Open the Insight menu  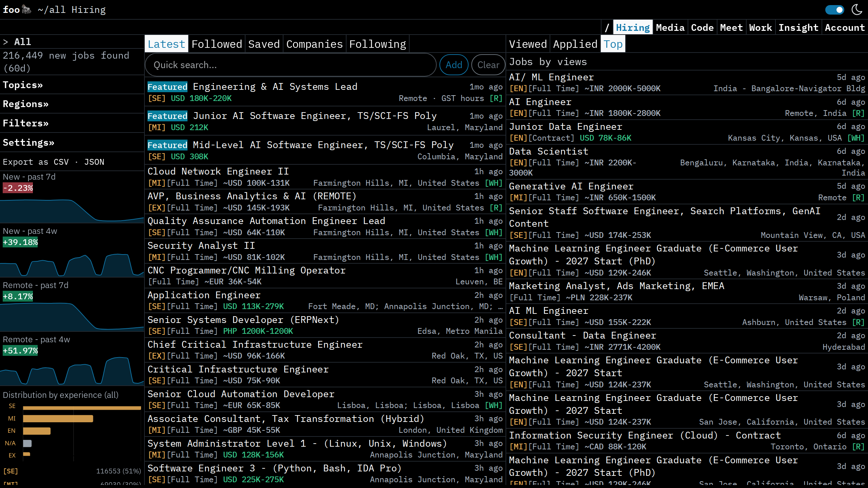[798, 27]
